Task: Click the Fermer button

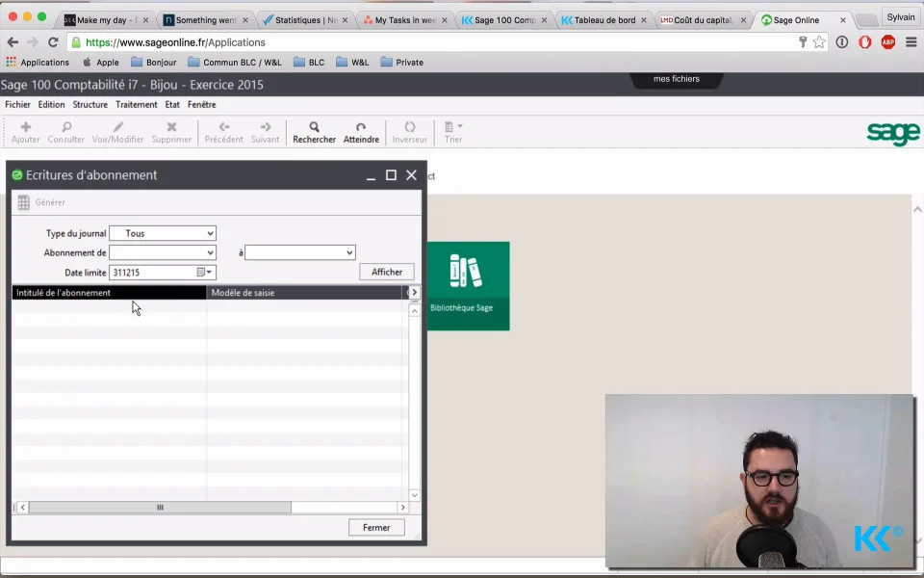Action: pos(376,527)
